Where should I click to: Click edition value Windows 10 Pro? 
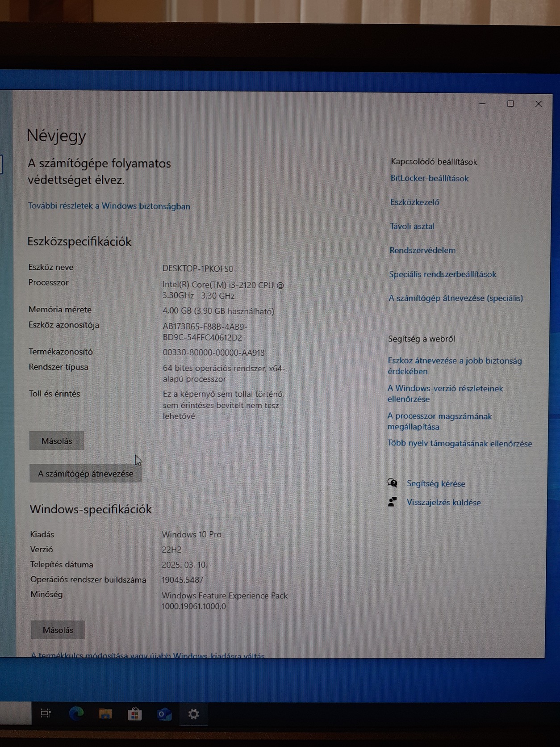tap(192, 534)
